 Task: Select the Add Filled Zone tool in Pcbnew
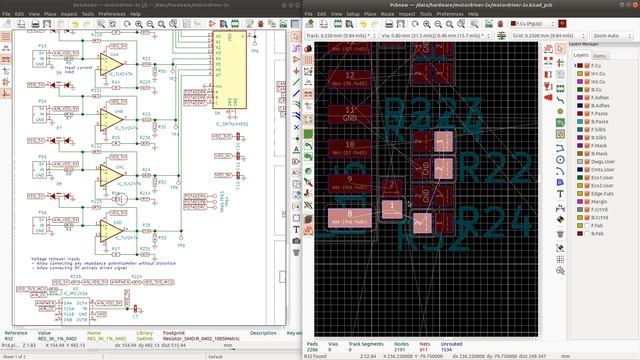click(x=560, y=122)
